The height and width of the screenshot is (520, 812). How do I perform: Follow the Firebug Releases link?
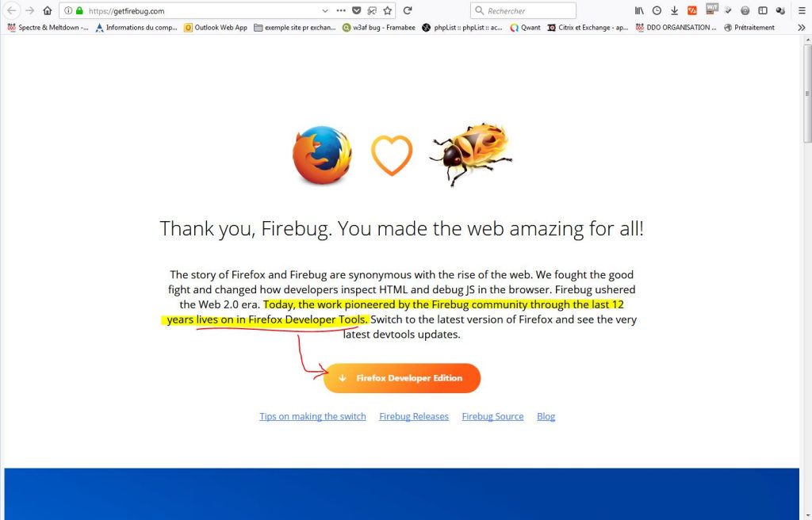coord(414,416)
